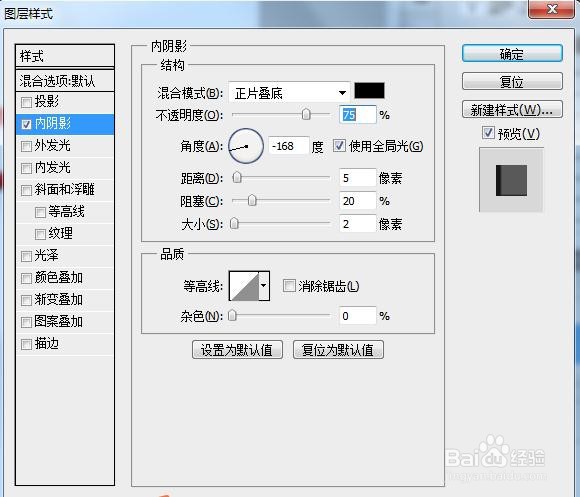Click 复位为默认值 reset to default button
This screenshot has width=580, height=497.
point(338,349)
